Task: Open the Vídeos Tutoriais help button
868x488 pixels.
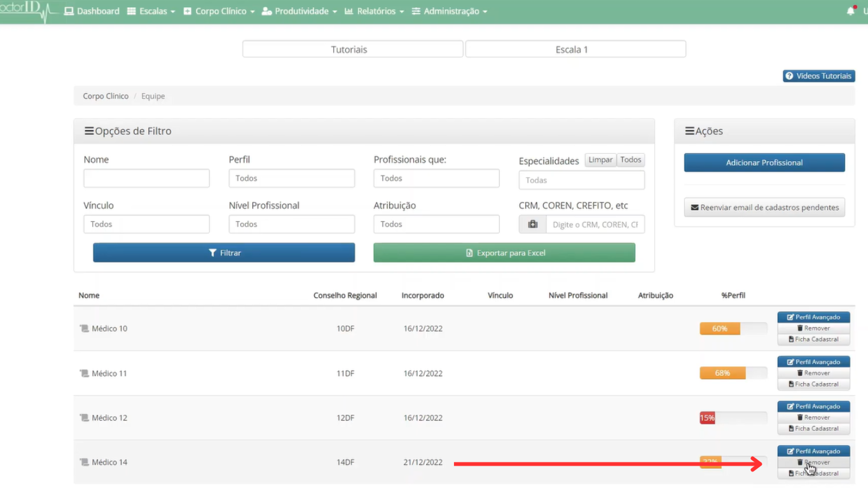Action: pos(818,76)
